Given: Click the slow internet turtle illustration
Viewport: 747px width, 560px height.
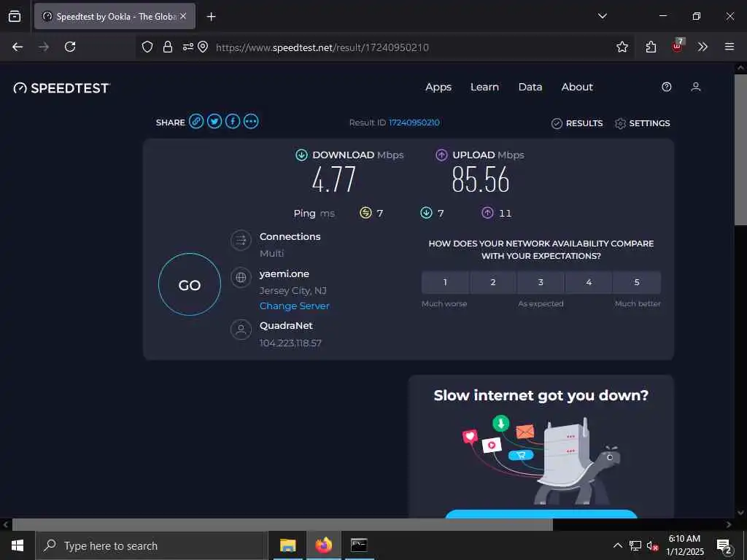Looking at the screenshot, I should click(x=541, y=459).
